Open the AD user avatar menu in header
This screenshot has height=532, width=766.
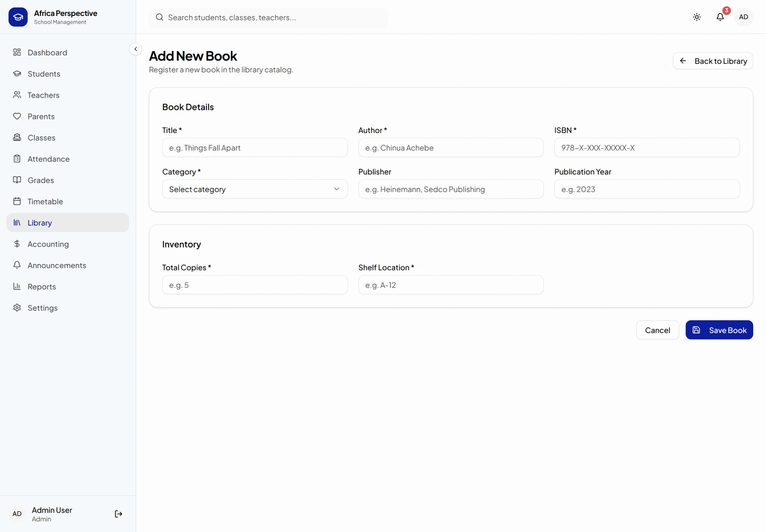coord(744,17)
